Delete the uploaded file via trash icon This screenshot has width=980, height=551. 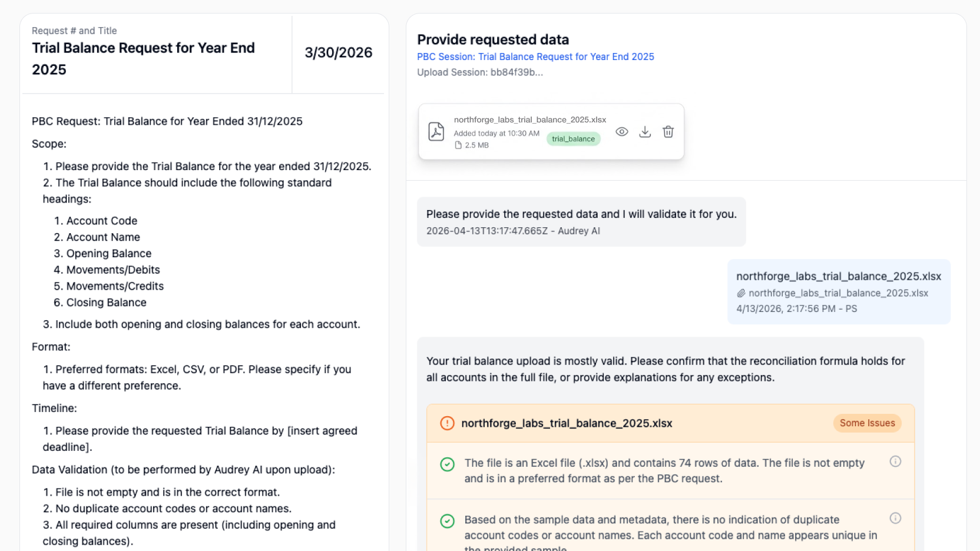coord(668,132)
